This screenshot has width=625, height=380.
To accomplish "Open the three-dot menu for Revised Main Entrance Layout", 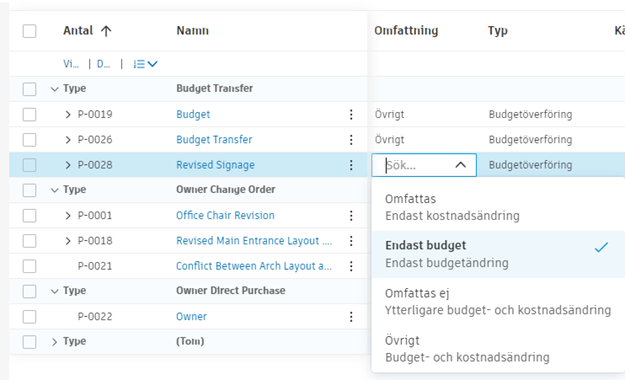I will [351, 241].
